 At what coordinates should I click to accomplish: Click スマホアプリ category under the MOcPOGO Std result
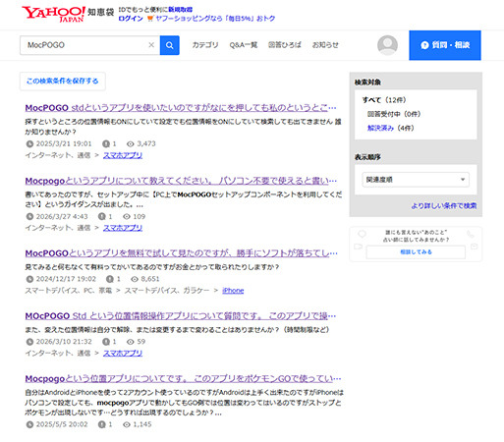[123, 353]
